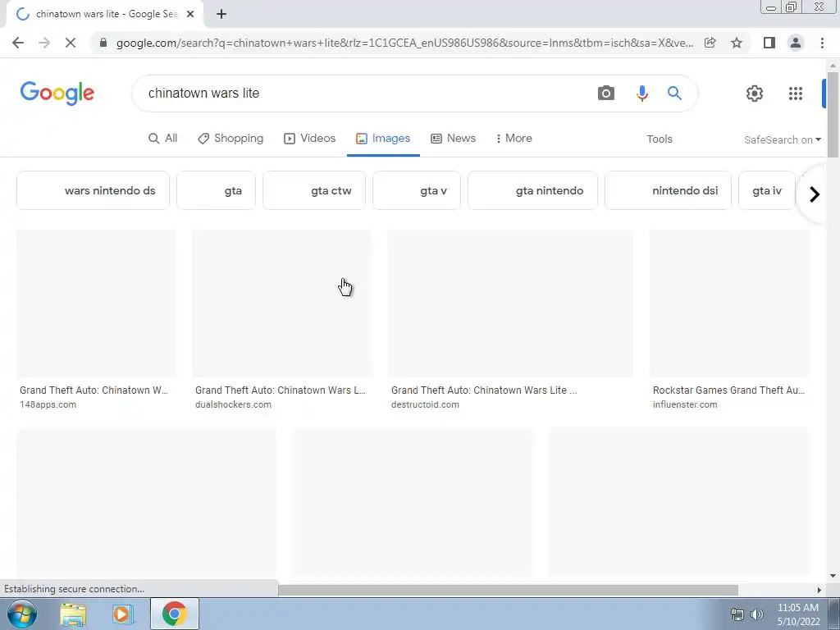Search by image with camera icon
This screenshot has height=630, width=840.
tap(606, 94)
